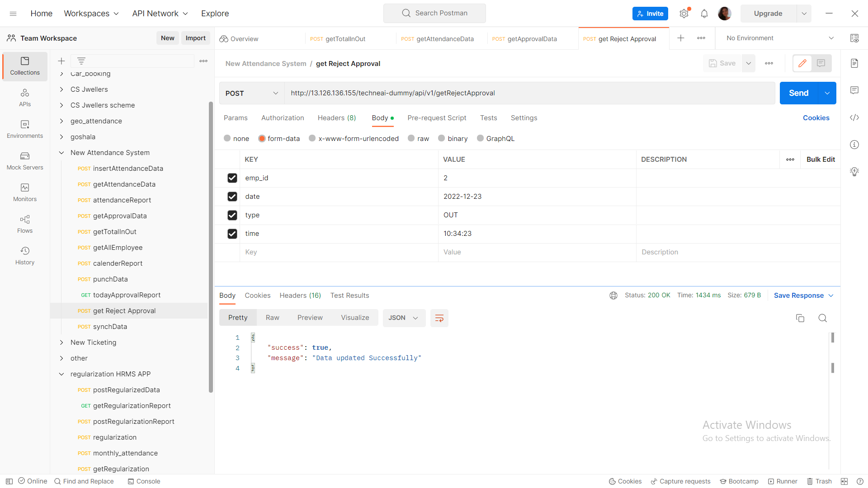Open the Environments sidebar panel

25,129
